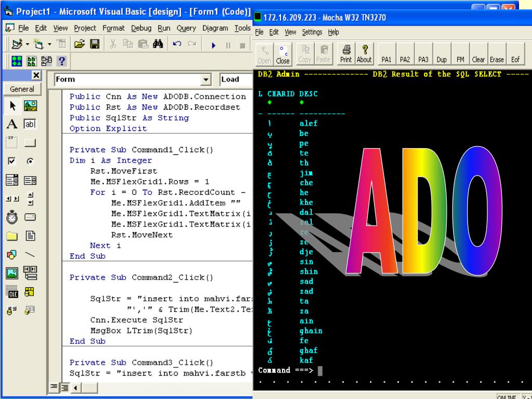Send the PA2 key in Mocha TN3270
The image size is (532, 399).
[405, 54]
